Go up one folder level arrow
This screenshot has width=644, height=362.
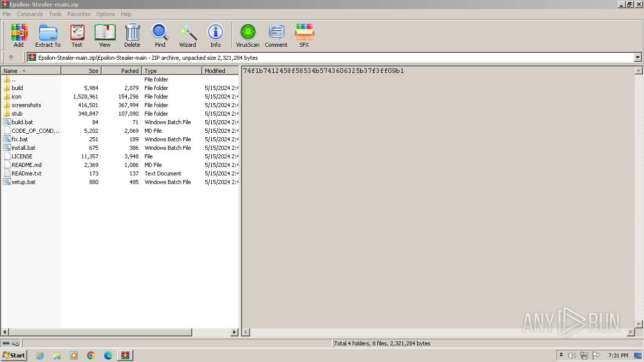pos(11,57)
